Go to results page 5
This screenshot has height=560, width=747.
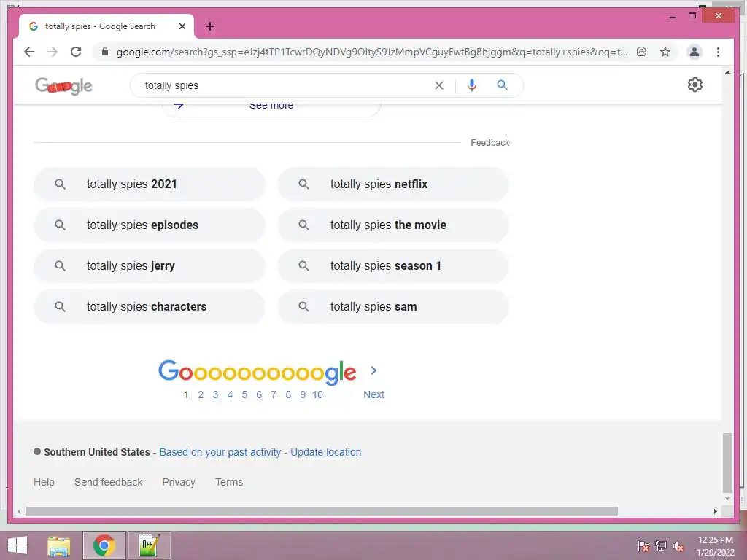pos(244,394)
